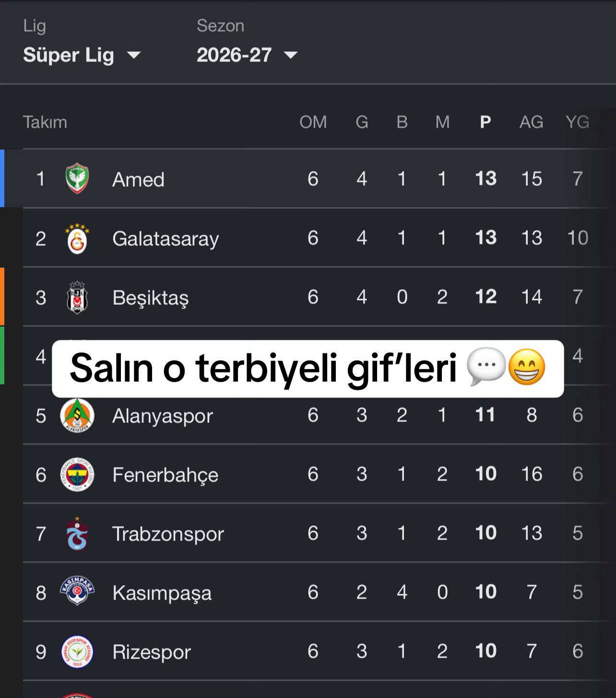Open the Süper Lig league dropdown
616x698 pixels.
tap(82, 55)
